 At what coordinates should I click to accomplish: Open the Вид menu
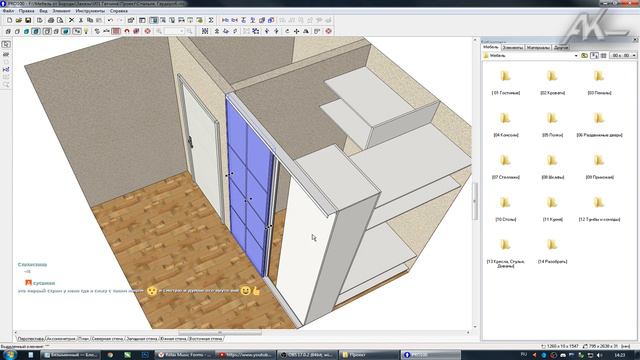[x=43, y=11]
